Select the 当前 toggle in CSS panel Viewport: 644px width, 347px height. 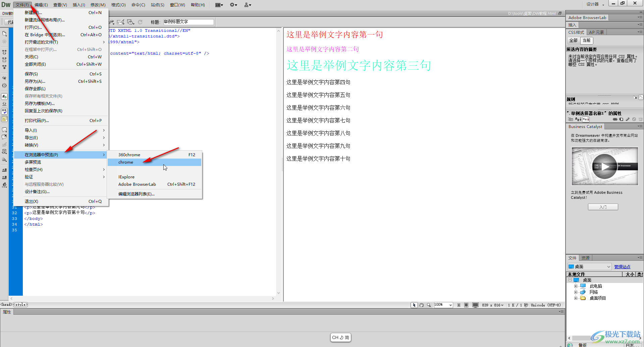pyautogui.click(x=587, y=41)
